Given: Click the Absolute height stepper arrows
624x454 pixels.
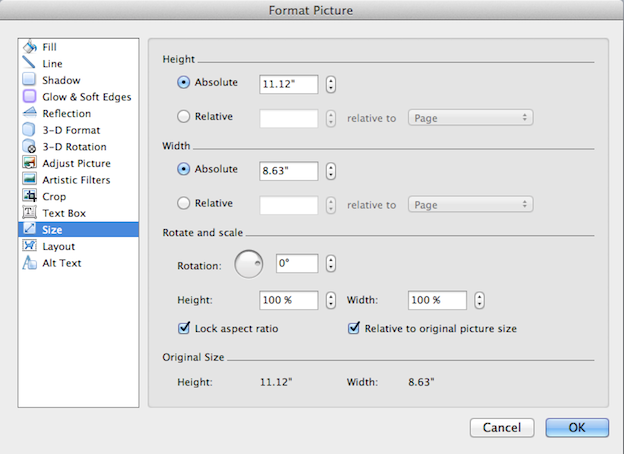Looking at the screenshot, I should pyautogui.click(x=331, y=84).
